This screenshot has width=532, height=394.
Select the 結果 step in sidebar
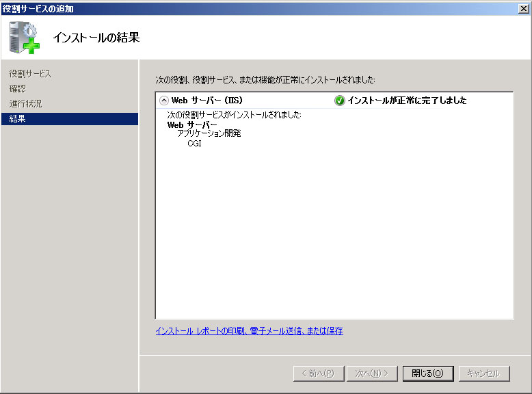point(70,119)
